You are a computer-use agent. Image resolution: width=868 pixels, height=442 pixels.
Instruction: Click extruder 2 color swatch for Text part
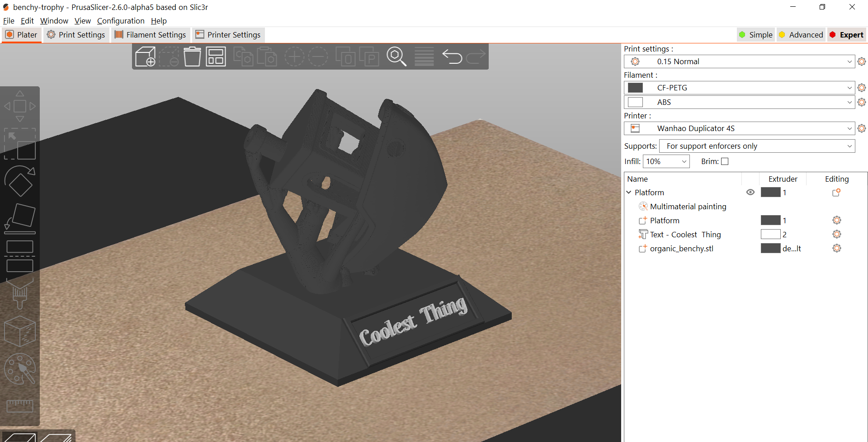coord(770,234)
